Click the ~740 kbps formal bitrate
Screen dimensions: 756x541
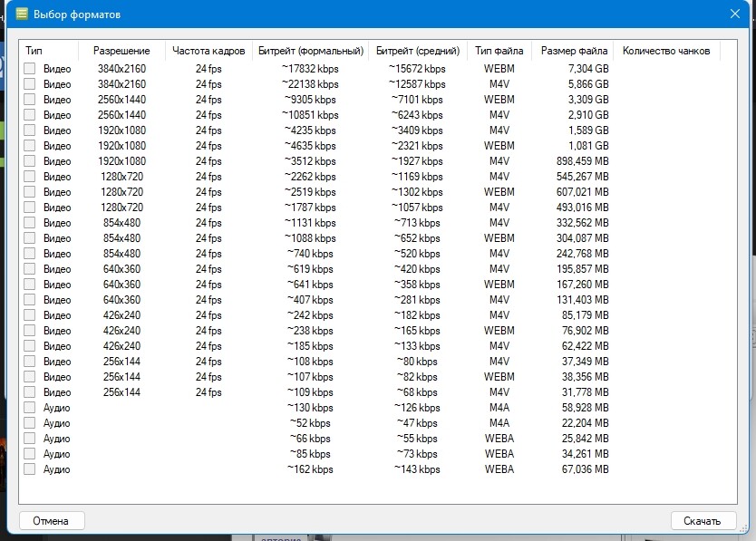coord(311,254)
